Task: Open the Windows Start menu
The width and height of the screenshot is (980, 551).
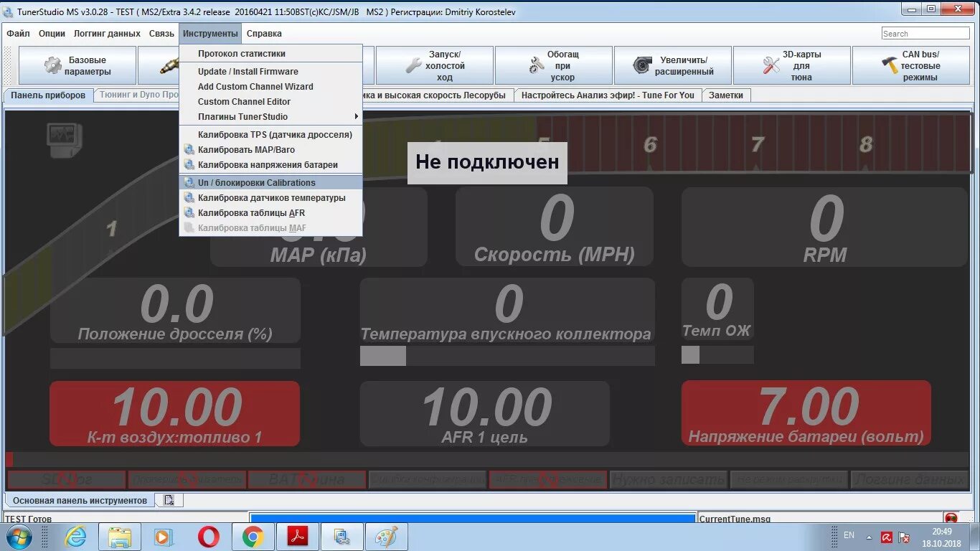Action: pos(19,537)
